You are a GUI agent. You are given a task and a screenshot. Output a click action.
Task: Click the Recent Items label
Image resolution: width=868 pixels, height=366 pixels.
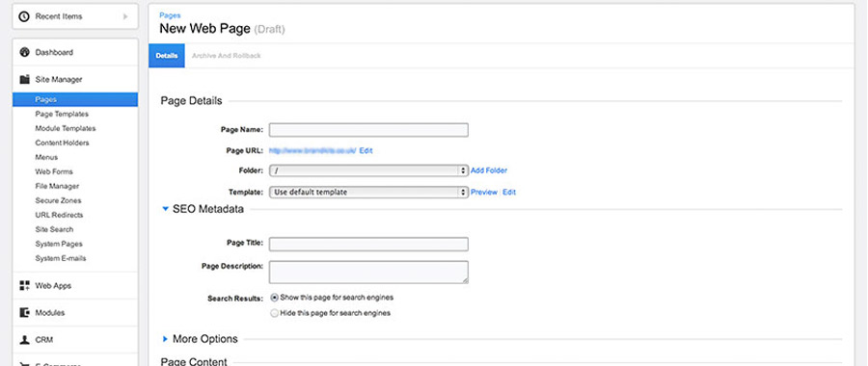[x=59, y=16]
